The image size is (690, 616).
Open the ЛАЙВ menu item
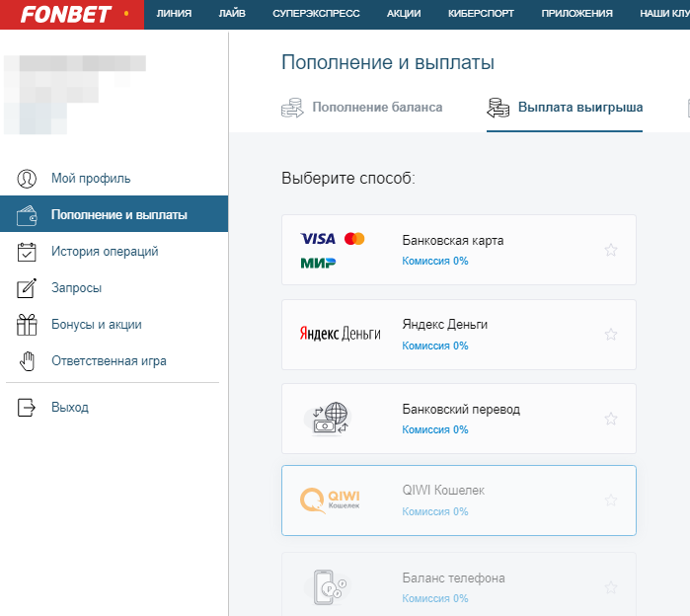[232, 14]
